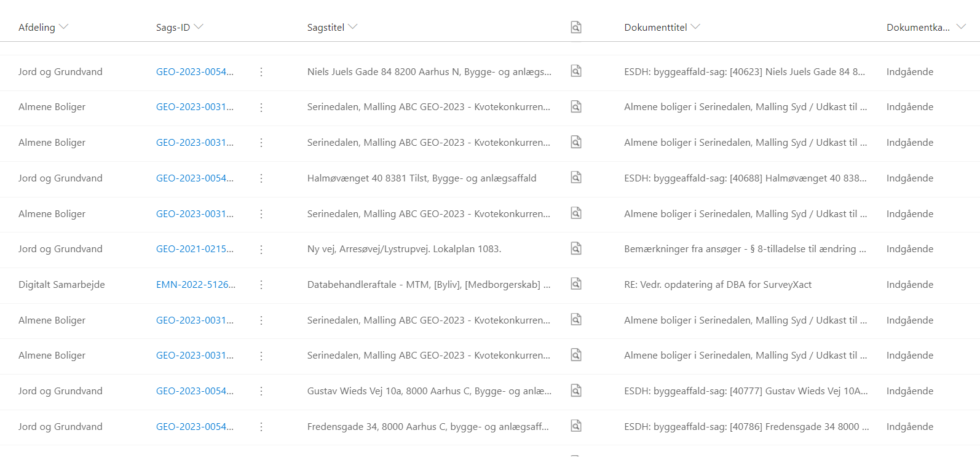Image resolution: width=980 pixels, height=457 pixels.
Task: Open document preview icon for Gustav Wieds Vej row
Action: tap(576, 391)
